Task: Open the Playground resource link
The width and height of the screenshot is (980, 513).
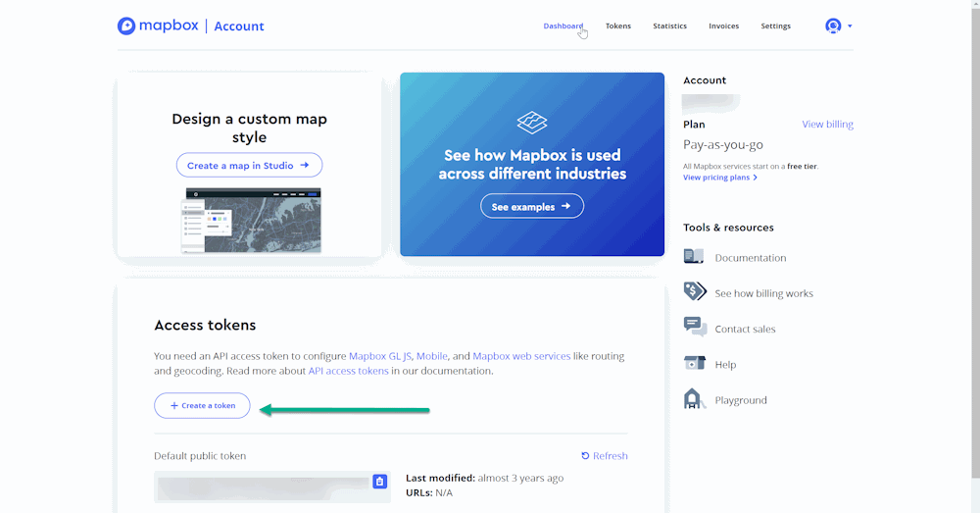Action: coord(741,400)
